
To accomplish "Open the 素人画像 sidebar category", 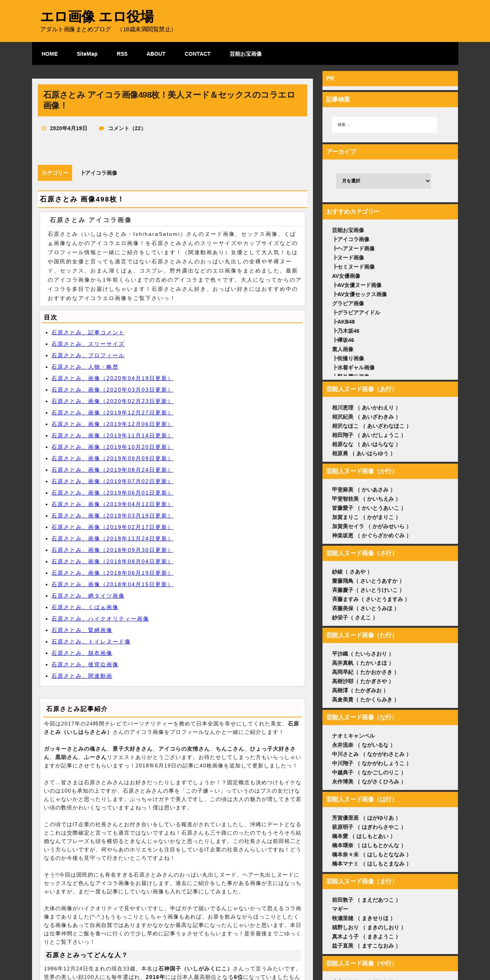I will [343, 349].
